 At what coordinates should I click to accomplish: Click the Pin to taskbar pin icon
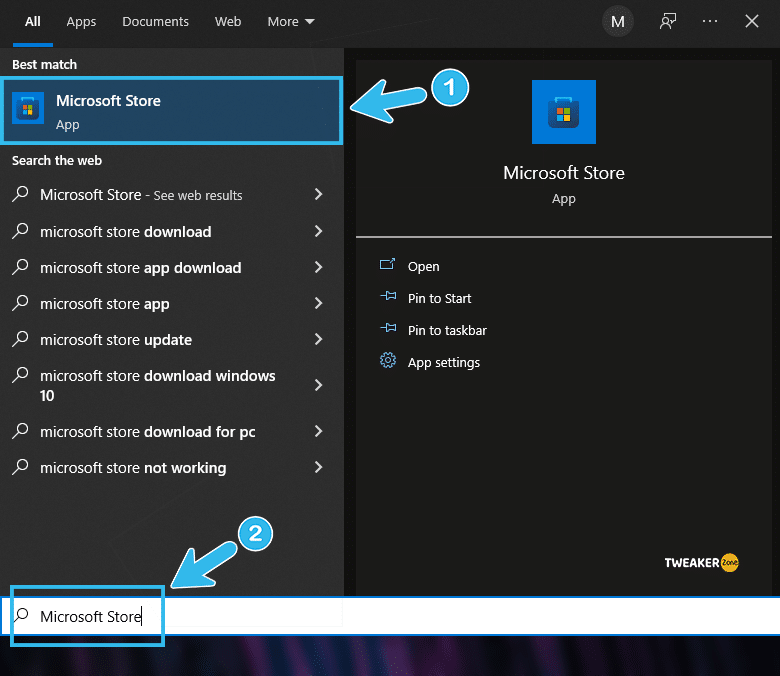[x=388, y=328]
